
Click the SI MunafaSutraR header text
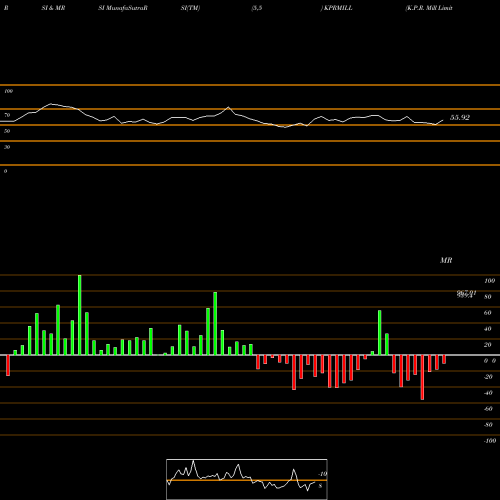coord(123,8)
